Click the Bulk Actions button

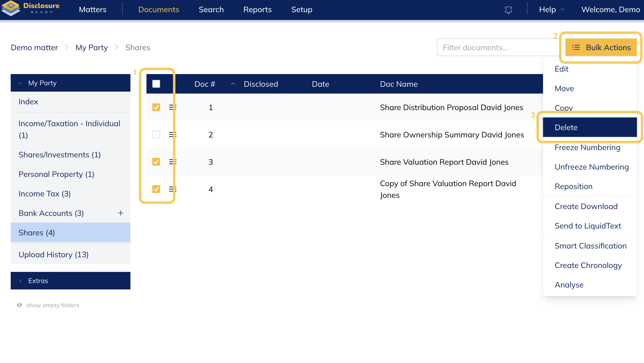click(601, 48)
